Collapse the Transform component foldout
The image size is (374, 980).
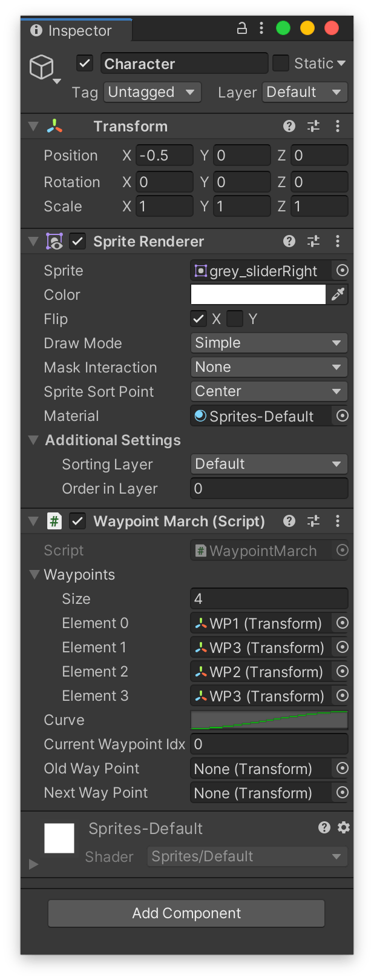tap(33, 126)
